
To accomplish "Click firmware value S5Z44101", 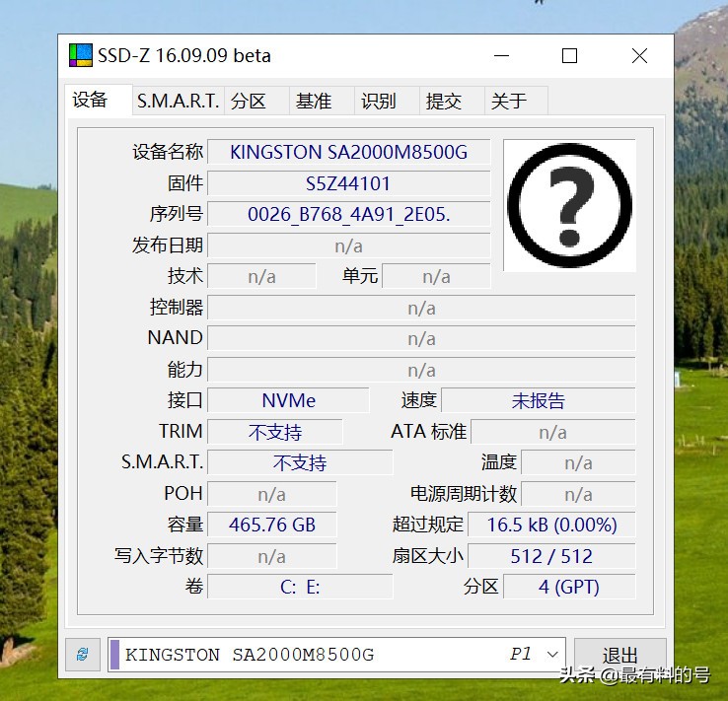I will (x=348, y=183).
